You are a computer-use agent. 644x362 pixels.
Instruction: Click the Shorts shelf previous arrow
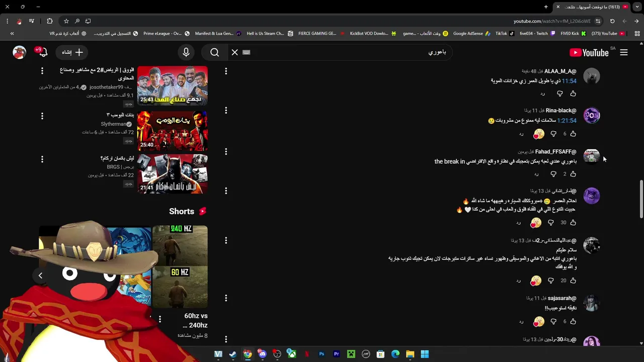coord(41,275)
